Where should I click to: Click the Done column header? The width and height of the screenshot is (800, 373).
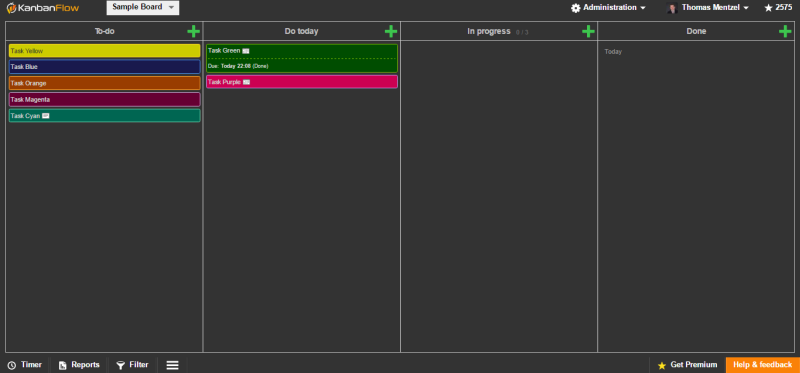696,31
